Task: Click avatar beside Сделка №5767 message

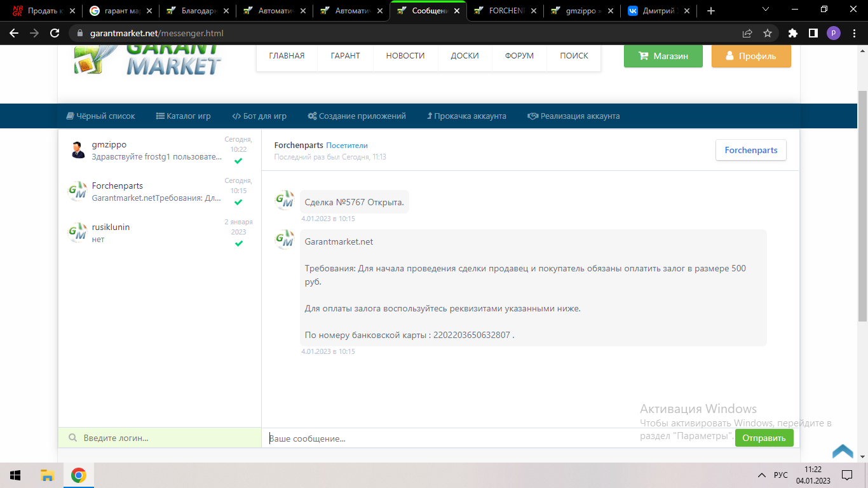Action: pos(285,201)
